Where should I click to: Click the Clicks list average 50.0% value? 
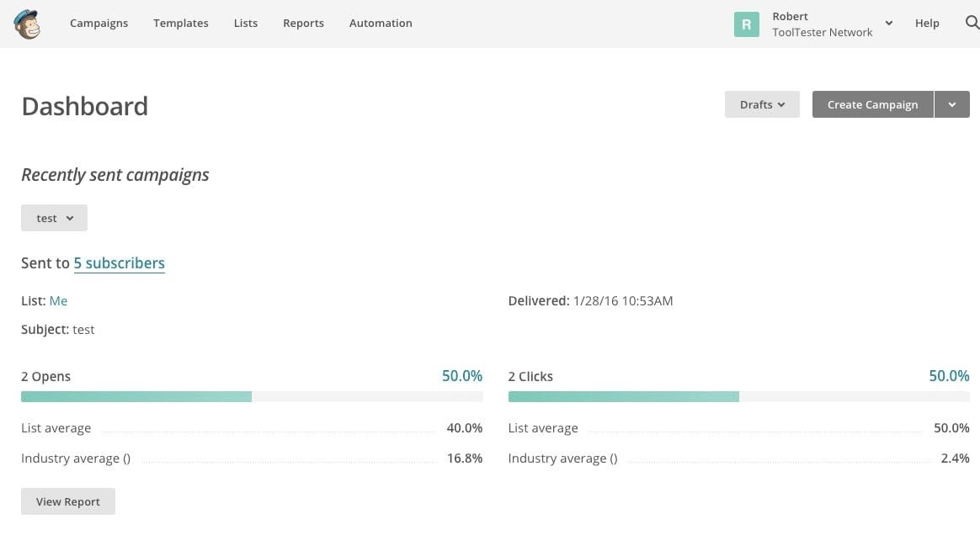(x=951, y=428)
